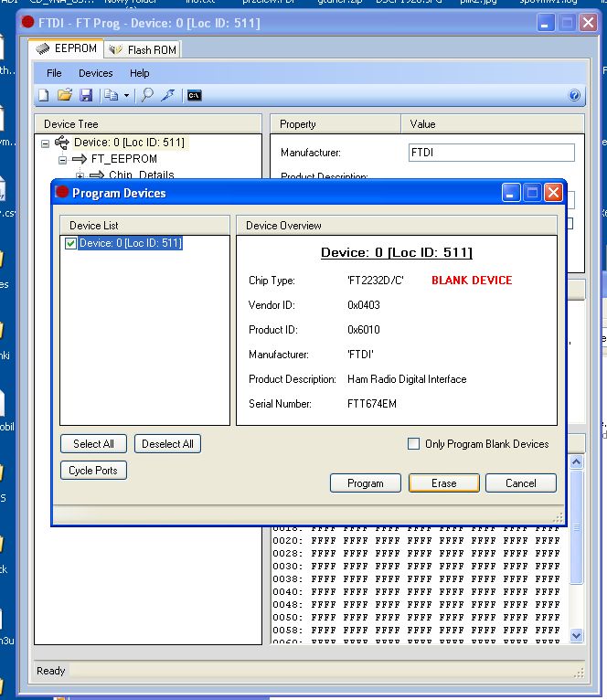Close the FT Prog main window
The width and height of the screenshot is (607, 700).
[588, 22]
